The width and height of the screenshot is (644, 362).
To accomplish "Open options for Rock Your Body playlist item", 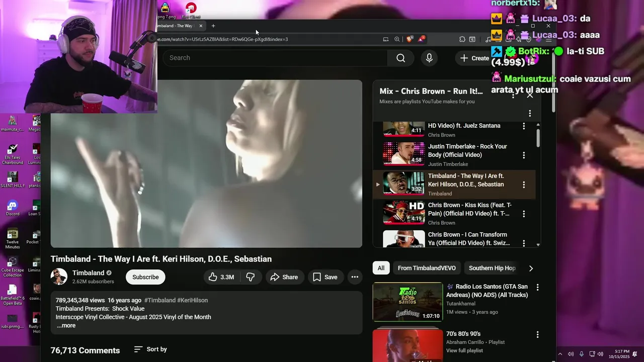I will (x=524, y=155).
